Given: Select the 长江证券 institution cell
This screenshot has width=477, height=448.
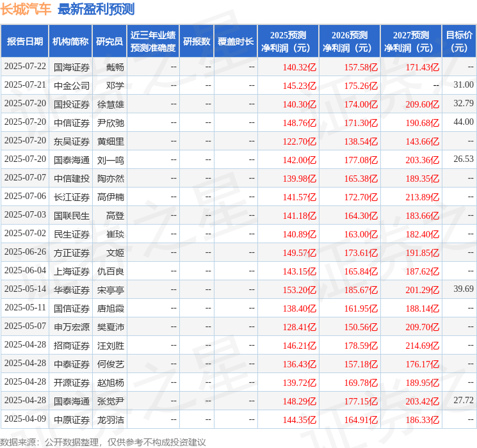Looking at the screenshot, I should coord(72,197).
